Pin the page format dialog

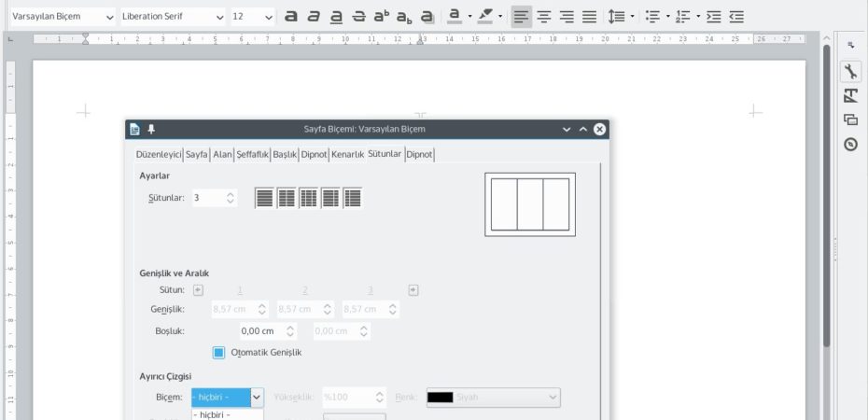(151, 129)
